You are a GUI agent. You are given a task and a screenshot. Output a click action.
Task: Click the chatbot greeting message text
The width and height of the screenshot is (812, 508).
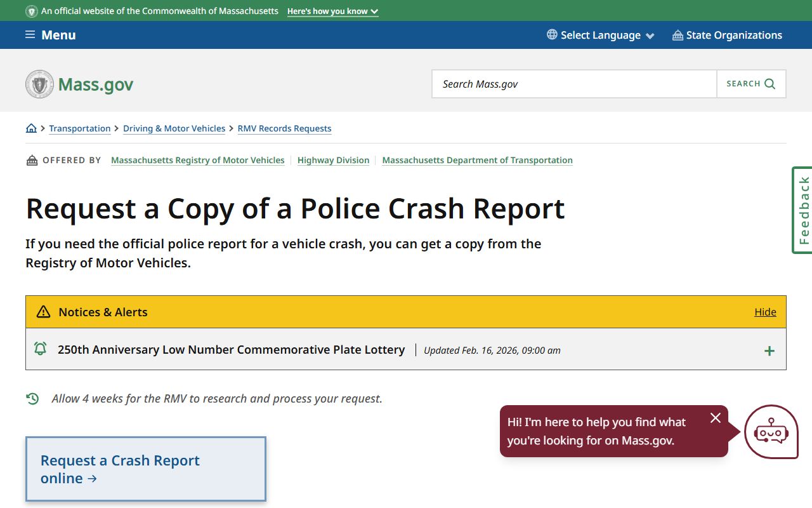click(596, 431)
